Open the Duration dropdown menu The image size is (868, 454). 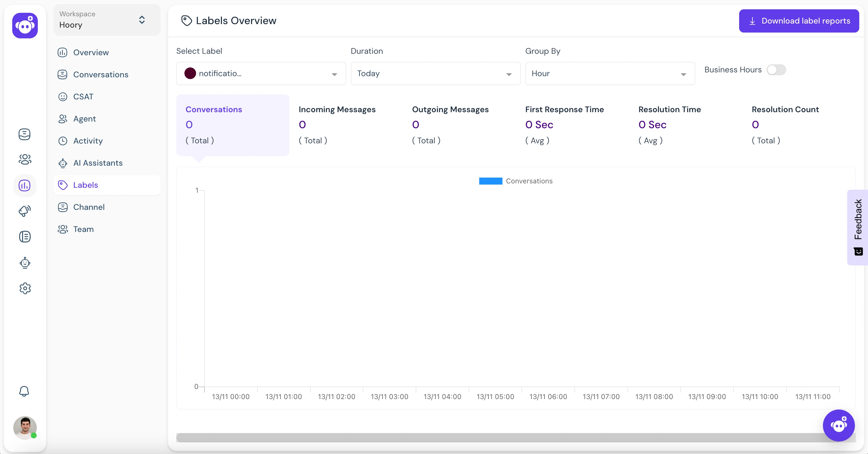click(x=434, y=74)
